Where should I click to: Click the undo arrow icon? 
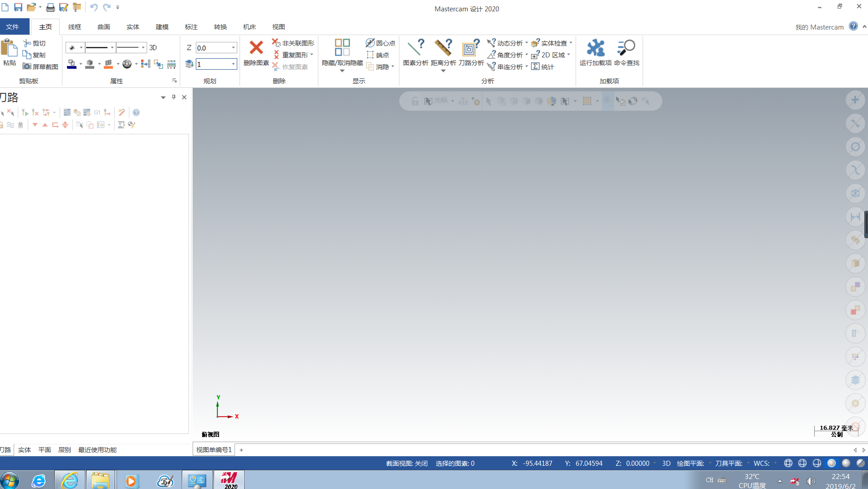tap(93, 7)
